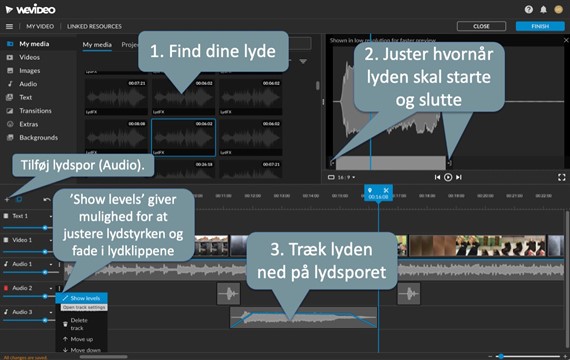Image resolution: width=570 pixels, height=360 pixels.
Task: Click the Audio 1 volume slider
Action: click(x=31, y=272)
